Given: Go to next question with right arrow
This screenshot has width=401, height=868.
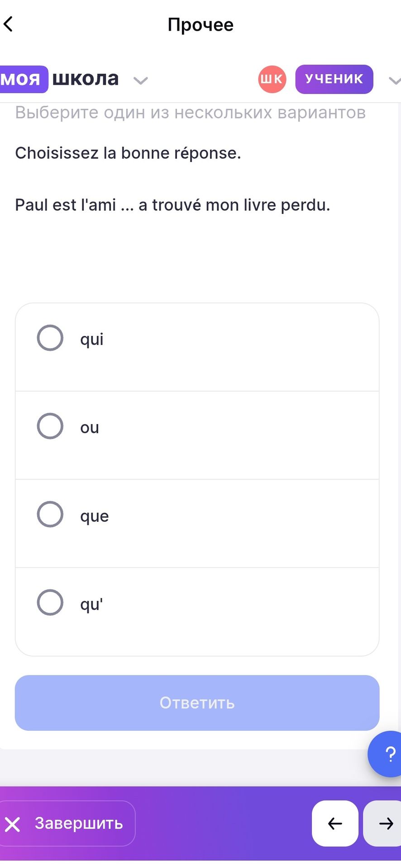Looking at the screenshot, I should click(x=384, y=823).
